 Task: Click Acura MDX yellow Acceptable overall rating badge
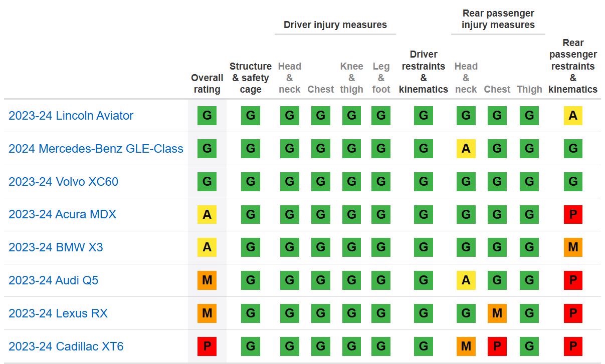(x=207, y=214)
